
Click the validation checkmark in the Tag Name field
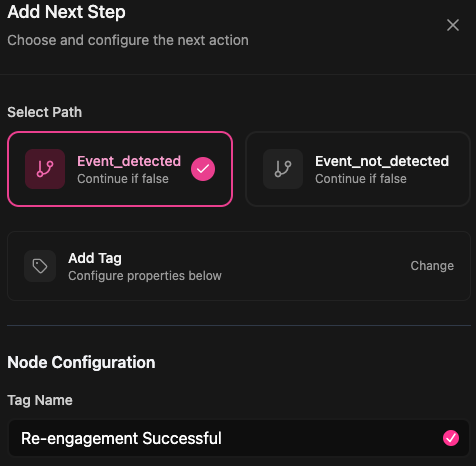point(451,438)
